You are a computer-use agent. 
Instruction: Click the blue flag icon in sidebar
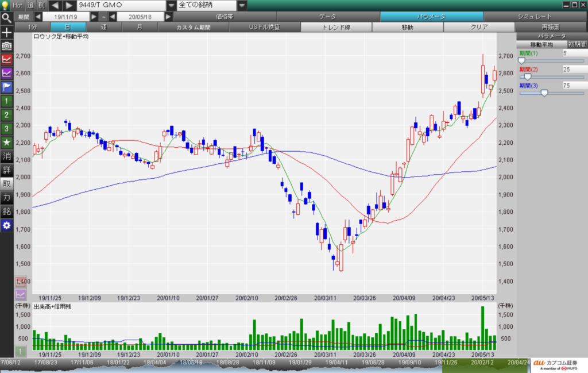(6, 87)
